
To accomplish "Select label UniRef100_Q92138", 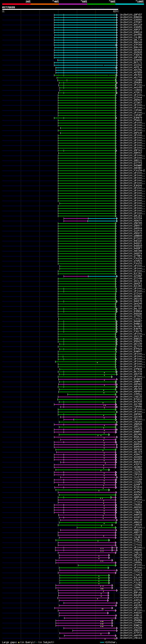I will pos(131,281).
